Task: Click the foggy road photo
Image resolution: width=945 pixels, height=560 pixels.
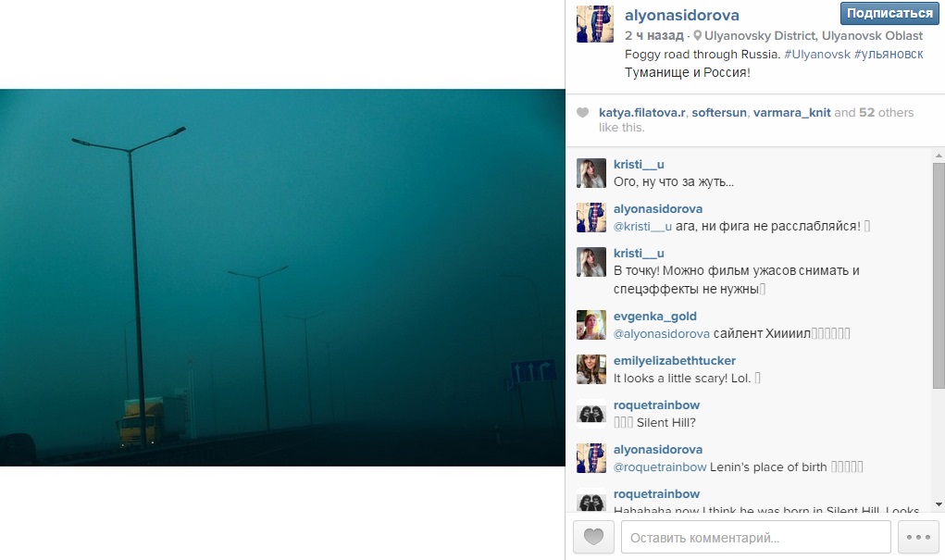Action: (281, 277)
